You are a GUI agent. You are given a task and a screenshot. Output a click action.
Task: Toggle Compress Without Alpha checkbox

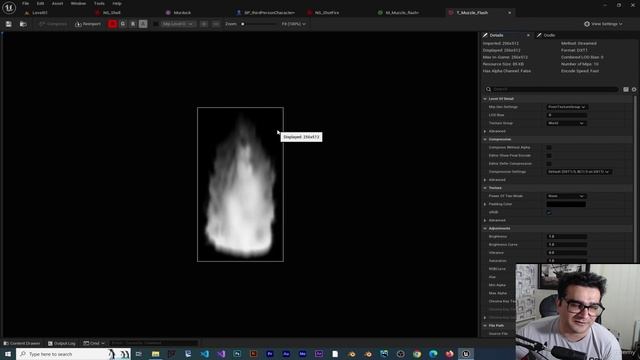click(x=549, y=147)
